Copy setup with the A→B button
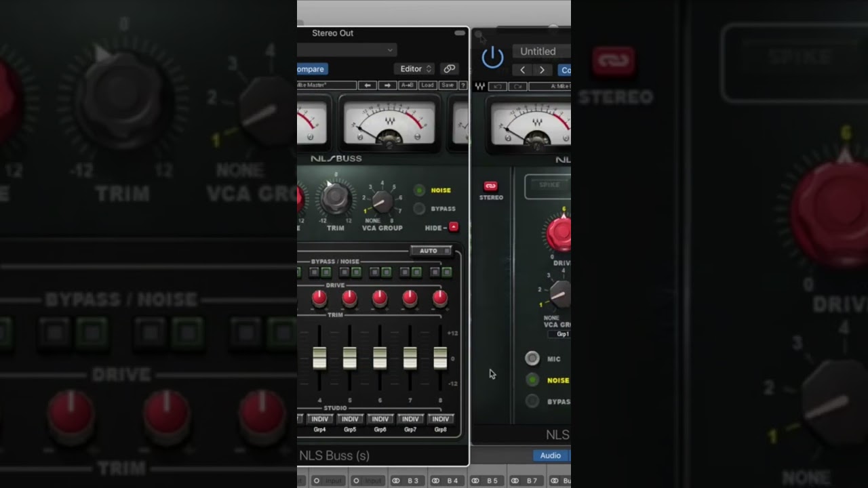The width and height of the screenshot is (868, 488). coord(408,85)
